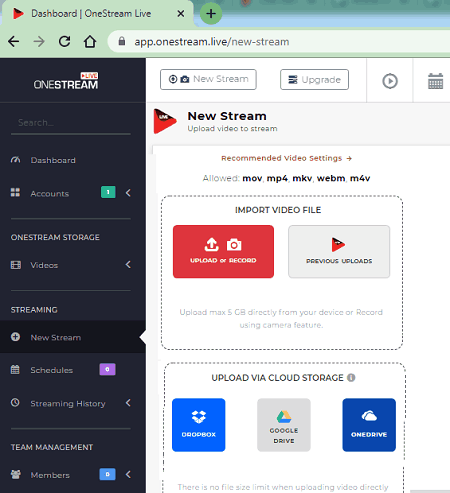
Task: Click the purple Schedules count badge
Action: coord(107,369)
